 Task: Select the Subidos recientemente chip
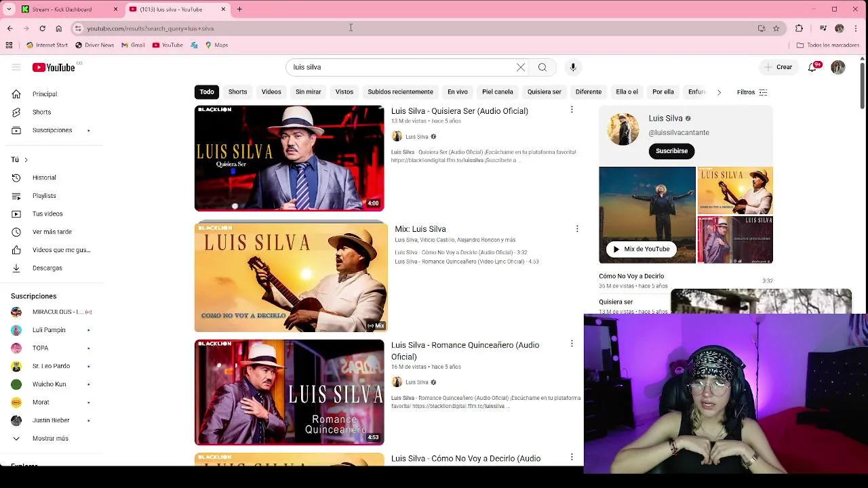coord(400,91)
